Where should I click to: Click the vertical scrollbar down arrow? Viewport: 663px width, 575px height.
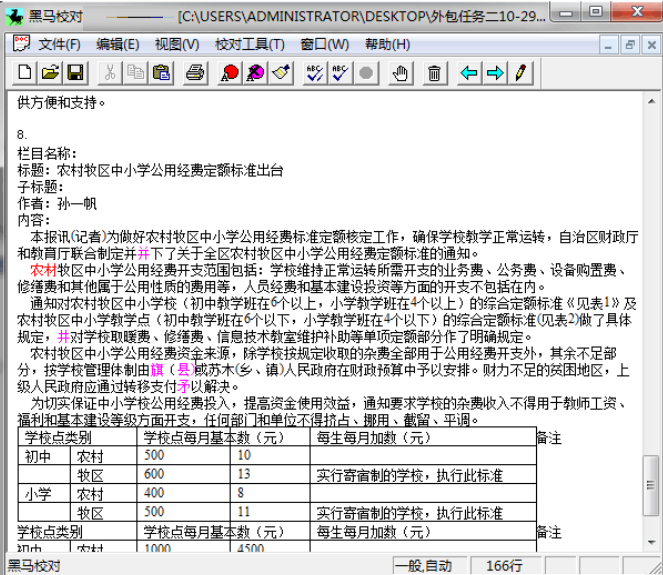pos(651,542)
